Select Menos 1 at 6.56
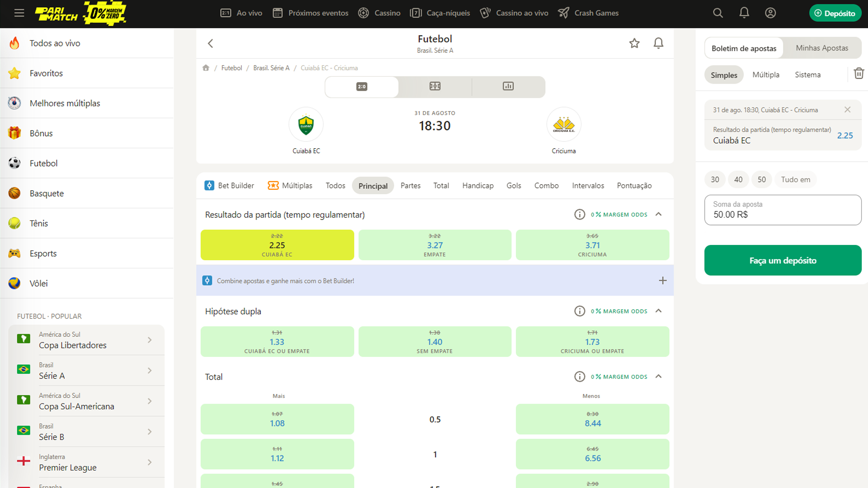Screen dimensions: 868x488 point(592,454)
